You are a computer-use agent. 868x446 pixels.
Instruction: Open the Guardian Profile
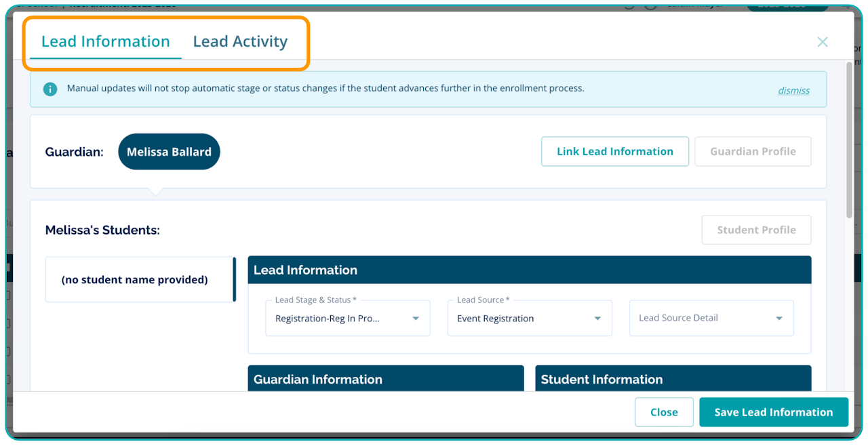point(753,151)
